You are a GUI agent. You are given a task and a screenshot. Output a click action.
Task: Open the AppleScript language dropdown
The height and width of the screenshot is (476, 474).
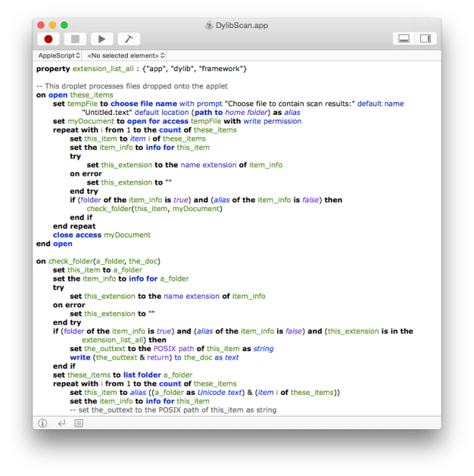(x=59, y=55)
